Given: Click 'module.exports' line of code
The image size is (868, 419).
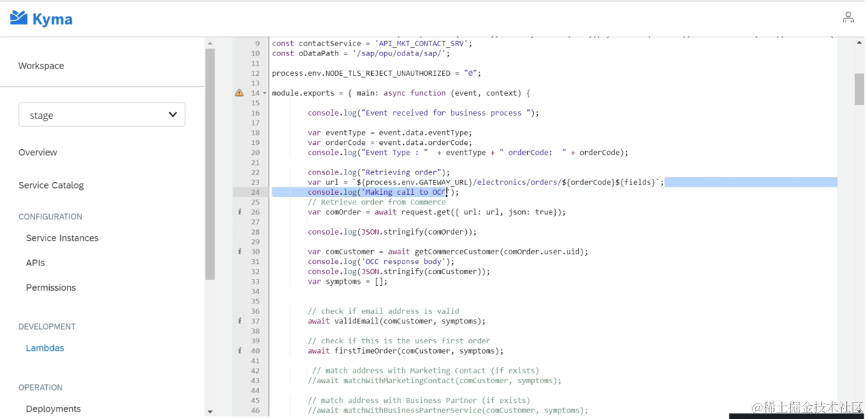Looking at the screenshot, I should [x=401, y=92].
